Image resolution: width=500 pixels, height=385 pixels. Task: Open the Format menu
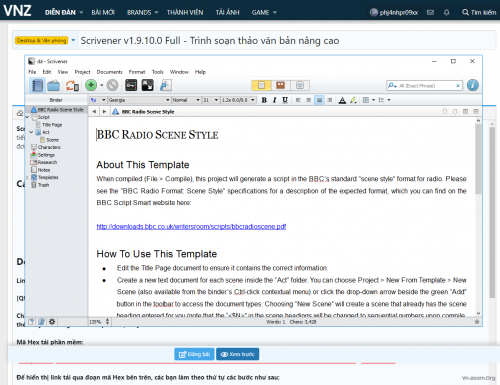tap(137, 72)
